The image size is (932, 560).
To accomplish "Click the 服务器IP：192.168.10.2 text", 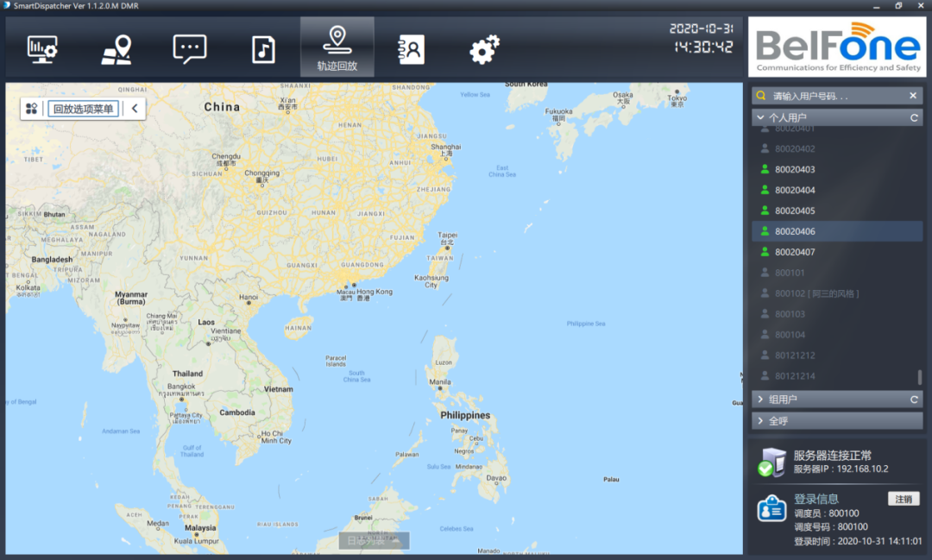I will coord(841,469).
